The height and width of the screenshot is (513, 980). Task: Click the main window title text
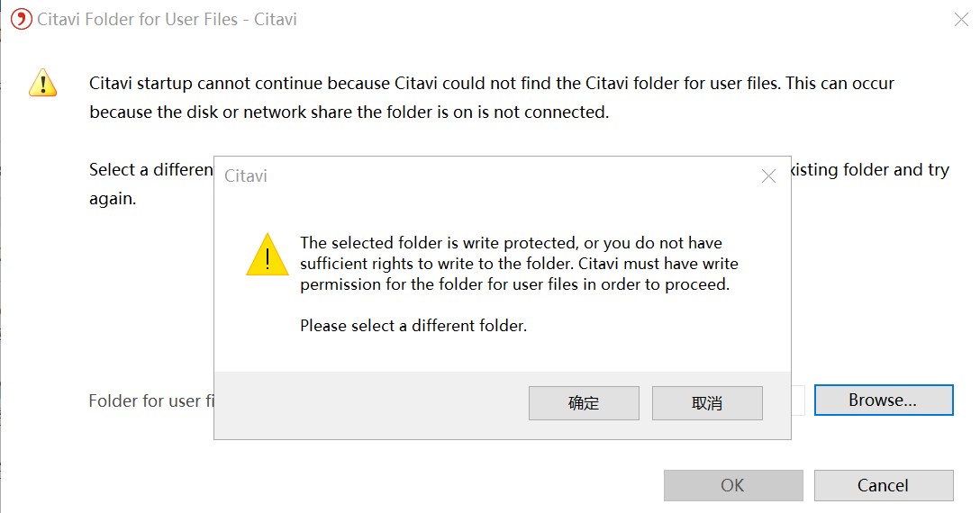pyautogui.click(x=167, y=19)
